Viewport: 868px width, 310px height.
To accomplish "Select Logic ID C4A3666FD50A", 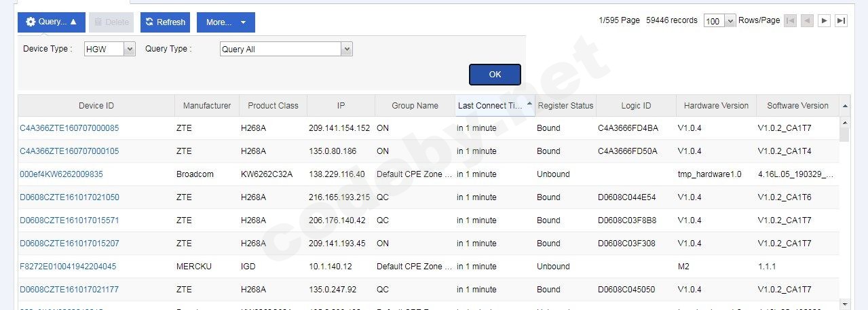I will click(x=628, y=151).
